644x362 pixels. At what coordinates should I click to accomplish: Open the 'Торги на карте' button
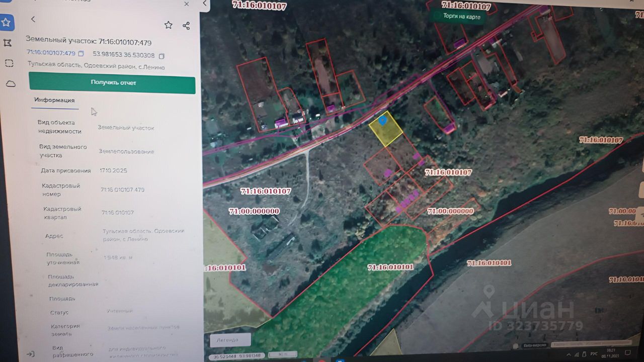pos(459,16)
